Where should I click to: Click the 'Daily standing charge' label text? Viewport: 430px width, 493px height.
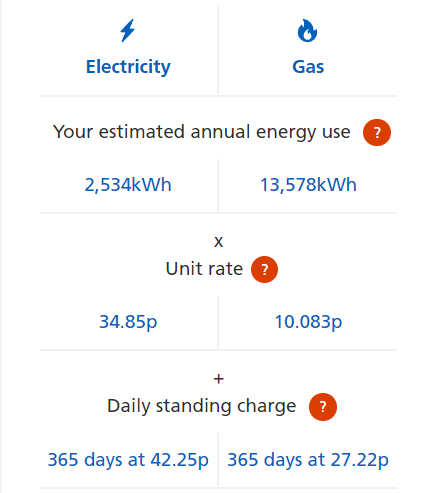[201, 407]
